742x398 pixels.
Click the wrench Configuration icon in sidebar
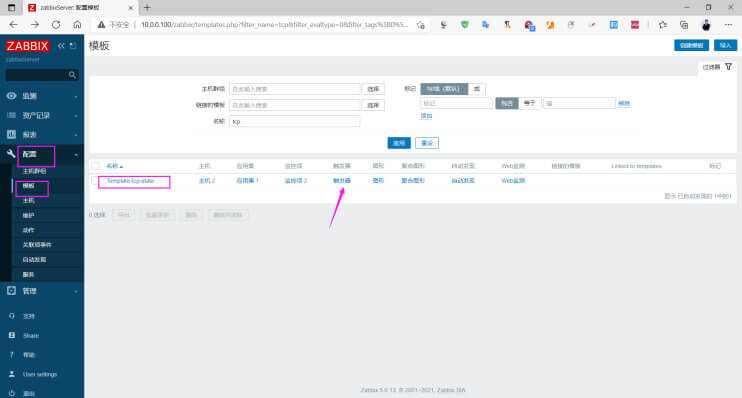click(11, 154)
